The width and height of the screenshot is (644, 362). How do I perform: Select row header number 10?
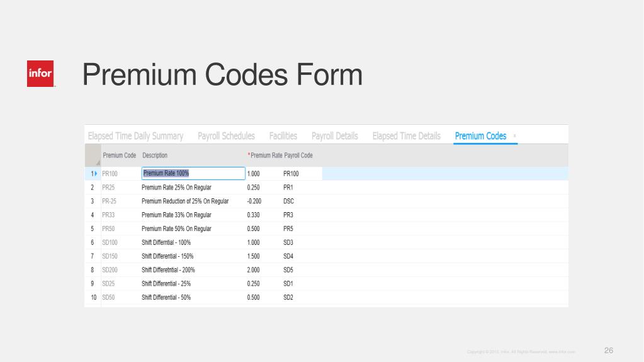[x=93, y=298]
